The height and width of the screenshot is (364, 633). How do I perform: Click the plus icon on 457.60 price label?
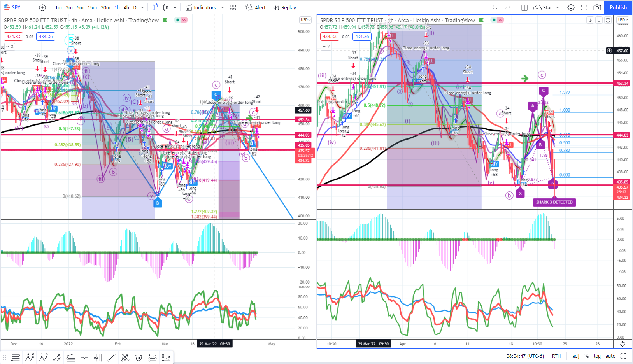tap(609, 51)
